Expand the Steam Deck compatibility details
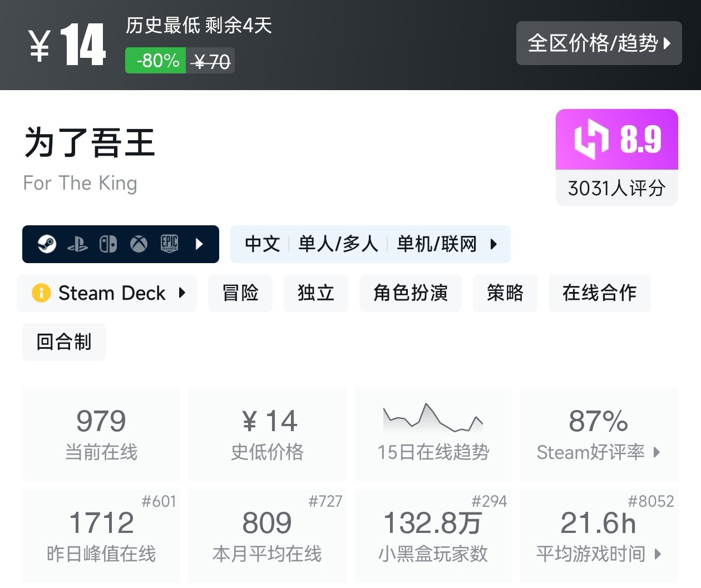 click(x=182, y=293)
